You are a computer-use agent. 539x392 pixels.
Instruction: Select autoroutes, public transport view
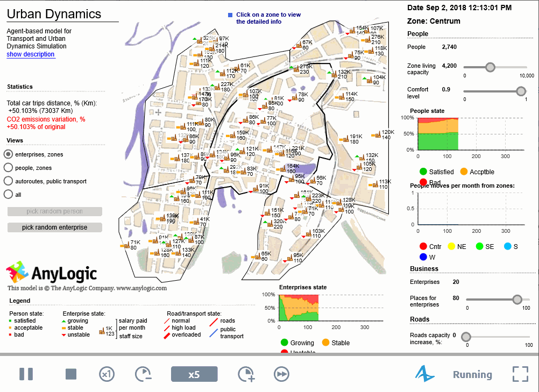click(x=8, y=181)
